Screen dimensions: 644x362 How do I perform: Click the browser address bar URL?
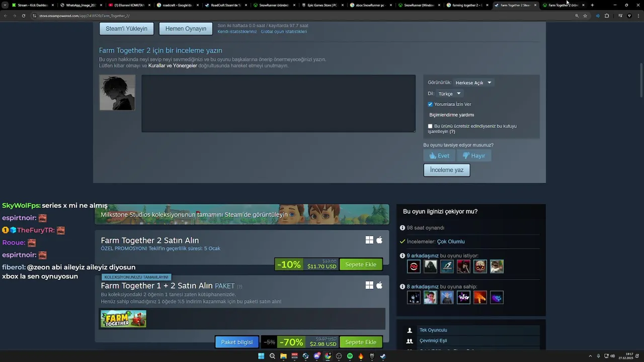click(85, 16)
